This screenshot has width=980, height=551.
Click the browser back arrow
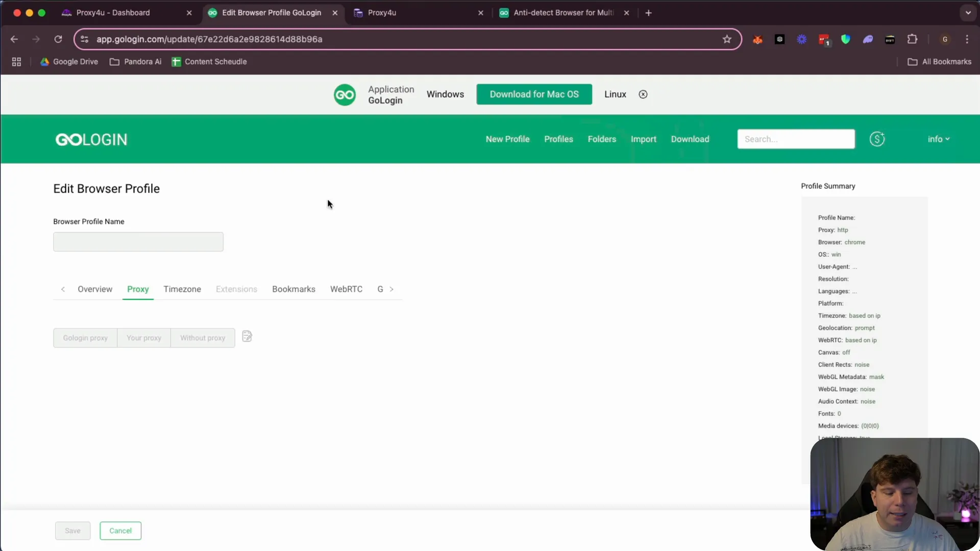coord(14,39)
